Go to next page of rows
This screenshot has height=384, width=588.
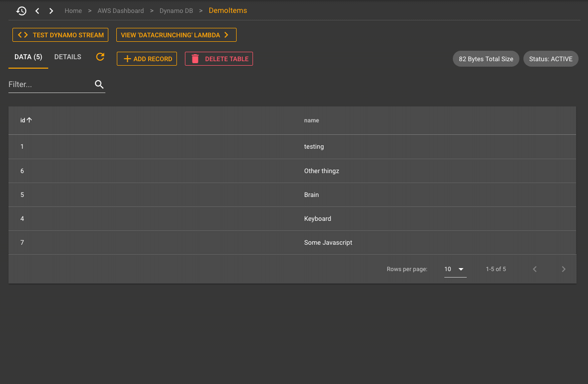(563, 269)
